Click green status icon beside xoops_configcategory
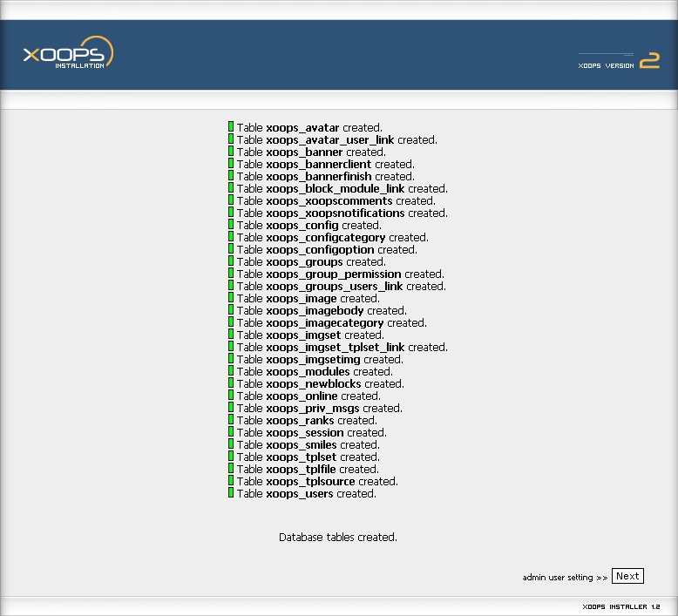 [x=231, y=236]
